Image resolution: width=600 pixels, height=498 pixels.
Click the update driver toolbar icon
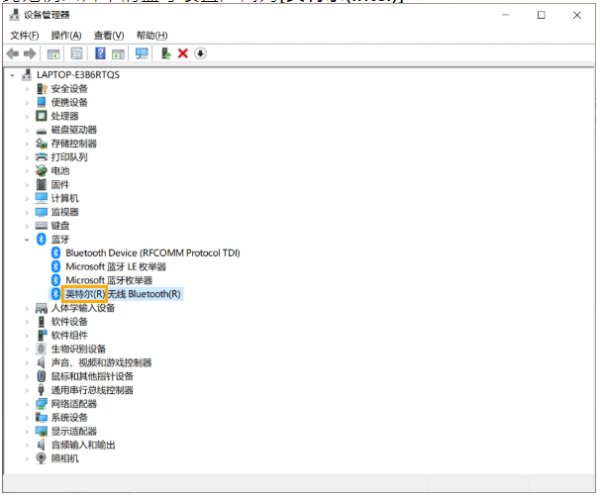coord(166,53)
